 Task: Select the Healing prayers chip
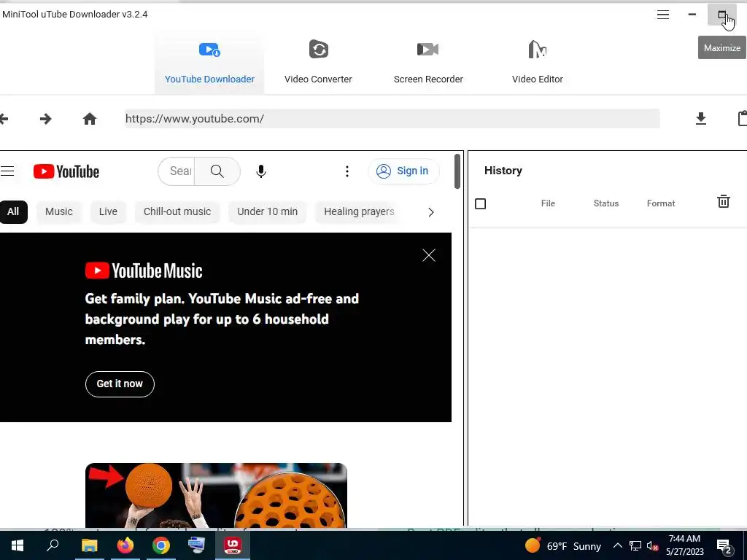(x=359, y=211)
